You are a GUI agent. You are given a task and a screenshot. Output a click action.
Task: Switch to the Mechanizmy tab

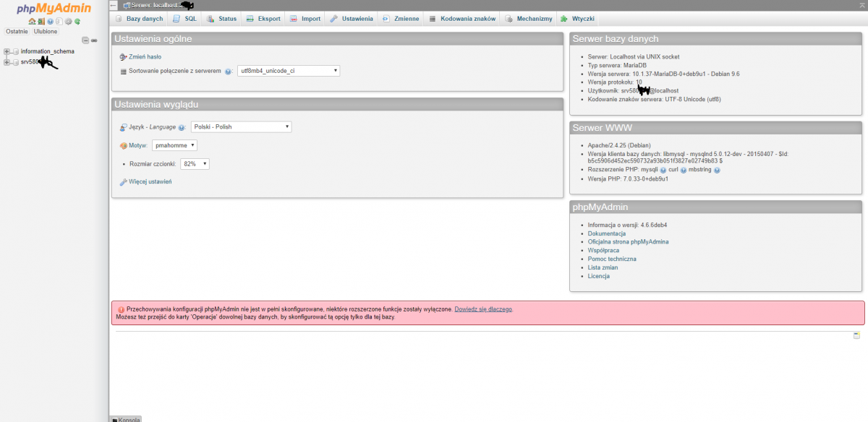click(x=529, y=19)
